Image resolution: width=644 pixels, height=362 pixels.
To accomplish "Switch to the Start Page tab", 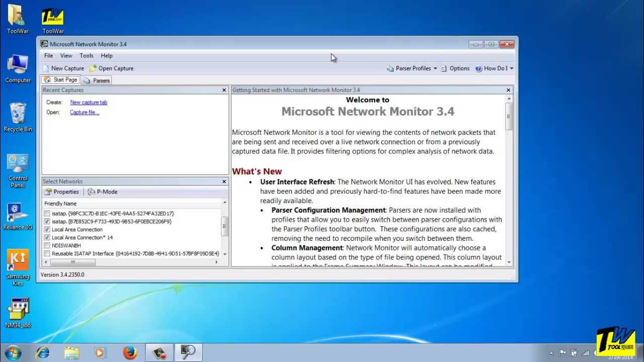I will tap(60, 80).
